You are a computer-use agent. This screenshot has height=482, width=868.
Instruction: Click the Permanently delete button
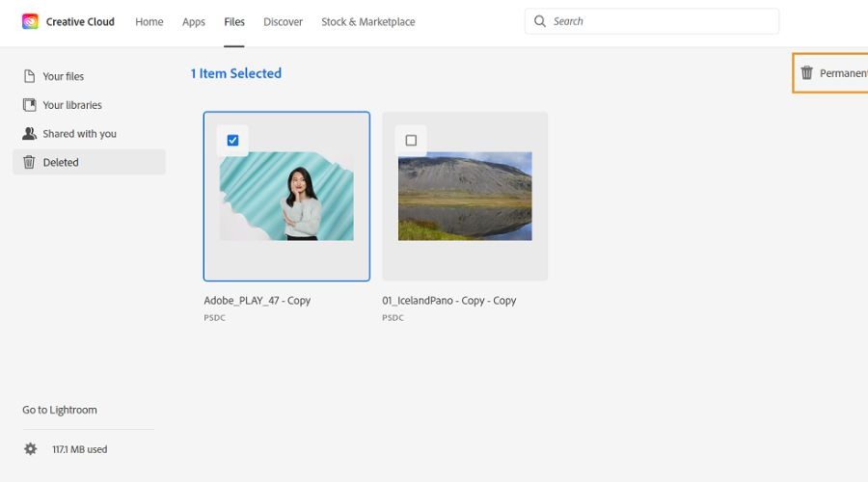[x=830, y=73]
